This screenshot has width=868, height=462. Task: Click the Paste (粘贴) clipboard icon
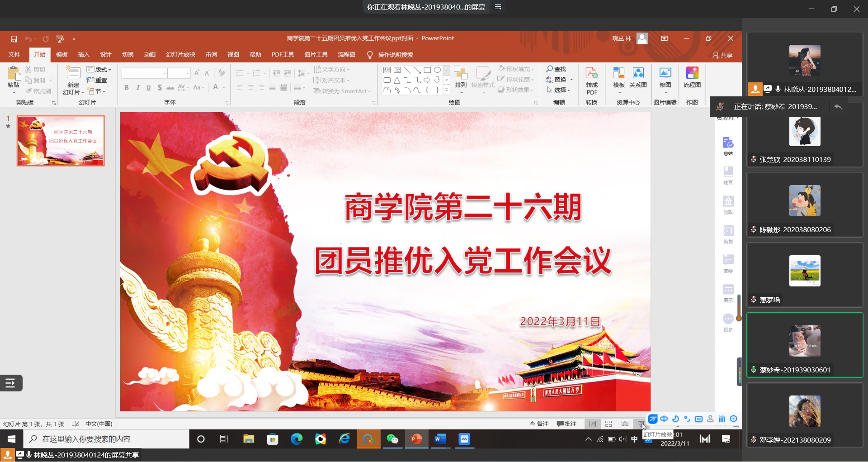point(14,73)
